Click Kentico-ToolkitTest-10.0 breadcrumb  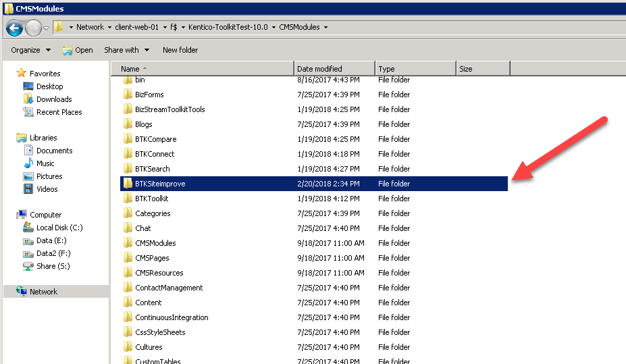click(228, 27)
